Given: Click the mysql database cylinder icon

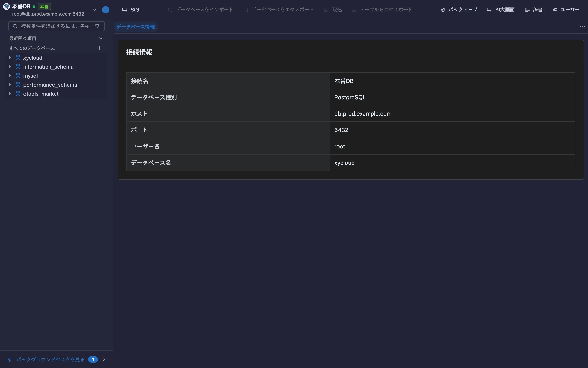Looking at the screenshot, I should (18, 76).
